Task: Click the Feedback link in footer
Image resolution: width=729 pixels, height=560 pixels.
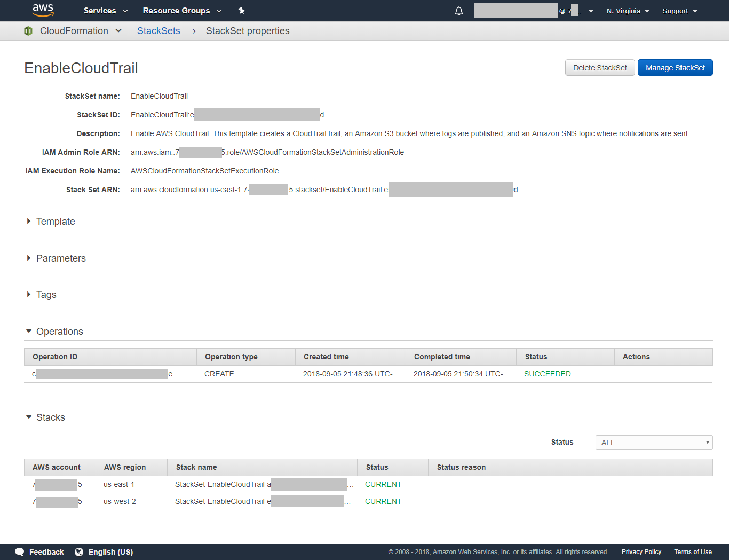Action: 46,552
